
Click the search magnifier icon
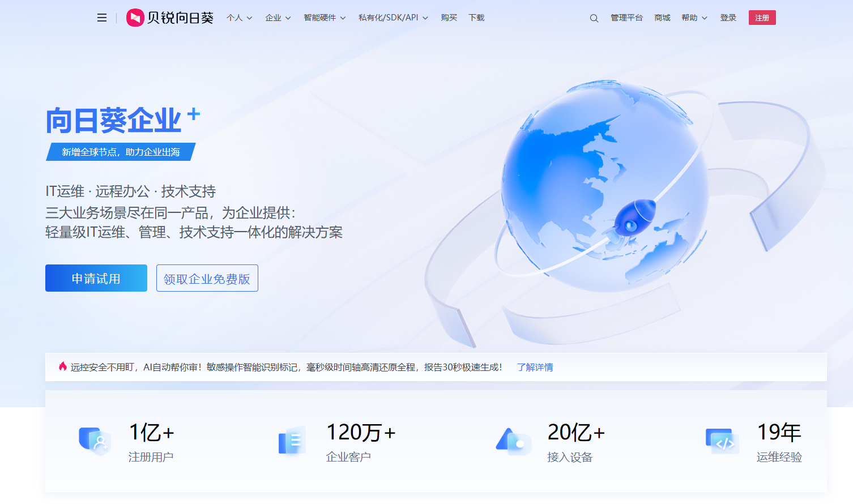click(594, 18)
